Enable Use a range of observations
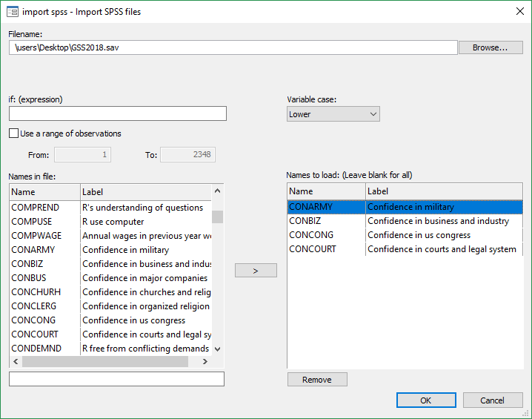Image resolution: width=532 pixels, height=419 pixels. pos(13,133)
